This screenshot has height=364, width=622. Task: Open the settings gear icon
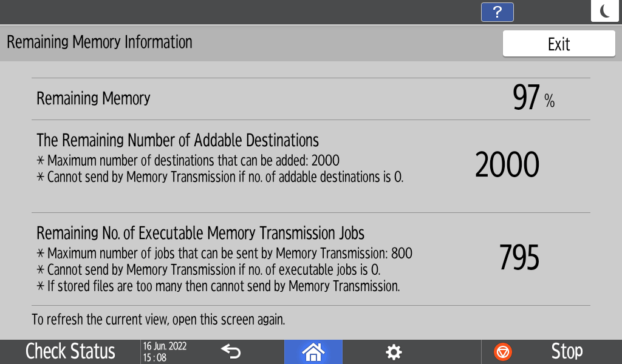pyautogui.click(x=394, y=352)
